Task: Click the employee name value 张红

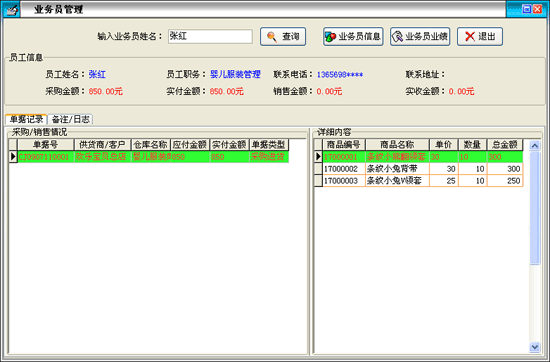Action: click(97, 74)
